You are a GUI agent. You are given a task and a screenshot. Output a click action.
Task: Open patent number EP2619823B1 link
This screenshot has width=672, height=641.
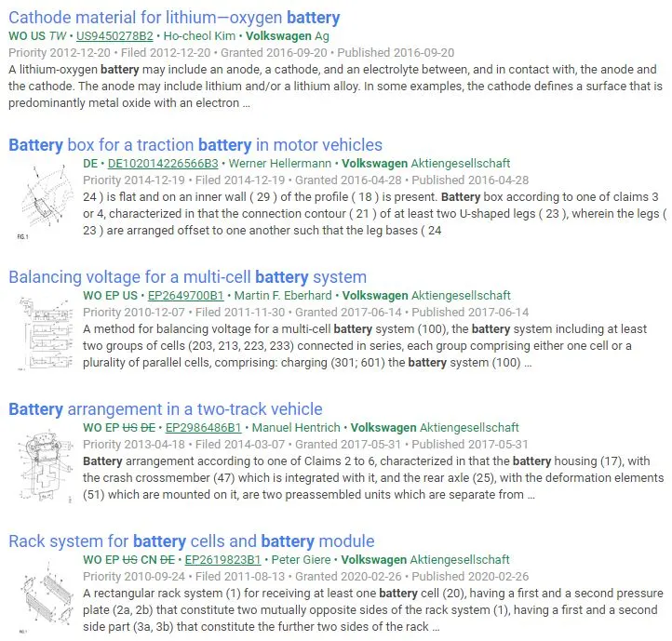(222, 559)
